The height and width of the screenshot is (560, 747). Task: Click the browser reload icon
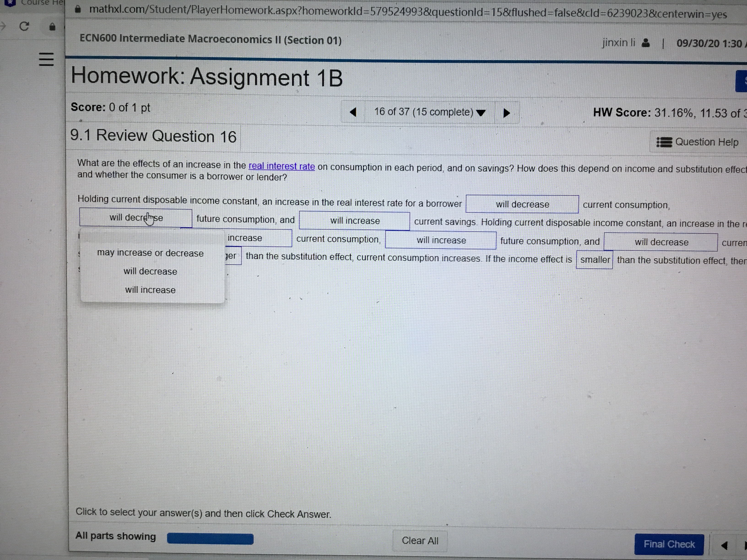[24, 26]
